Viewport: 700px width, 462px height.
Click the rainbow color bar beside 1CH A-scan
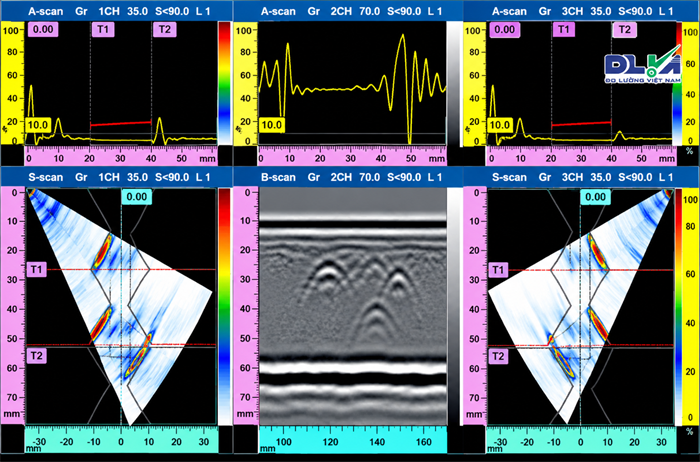(x=225, y=83)
